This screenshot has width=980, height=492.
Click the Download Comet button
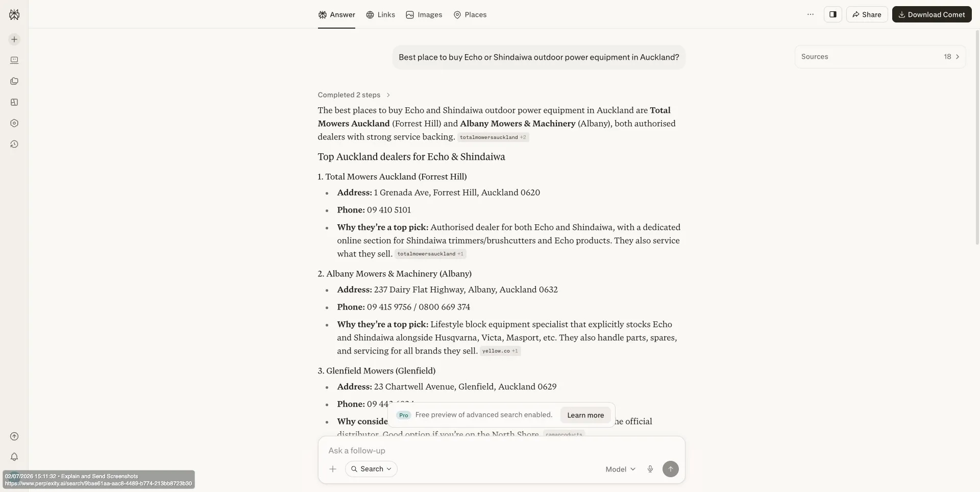click(932, 14)
